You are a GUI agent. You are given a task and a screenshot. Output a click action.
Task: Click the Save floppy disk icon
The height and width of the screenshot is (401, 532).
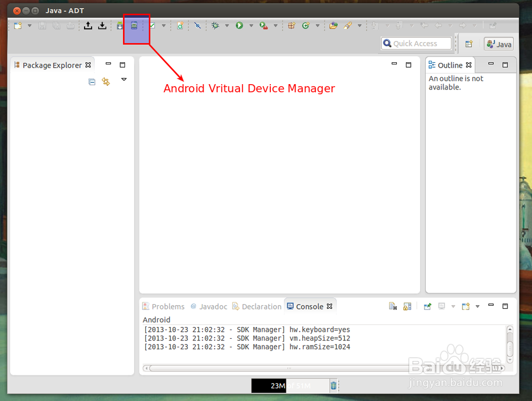[x=42, y=26]
